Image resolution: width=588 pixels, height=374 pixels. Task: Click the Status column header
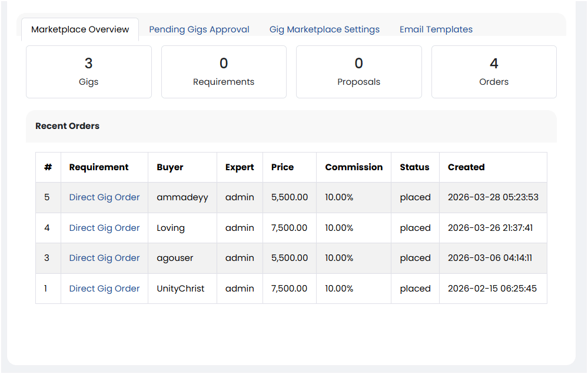[414, 167]
